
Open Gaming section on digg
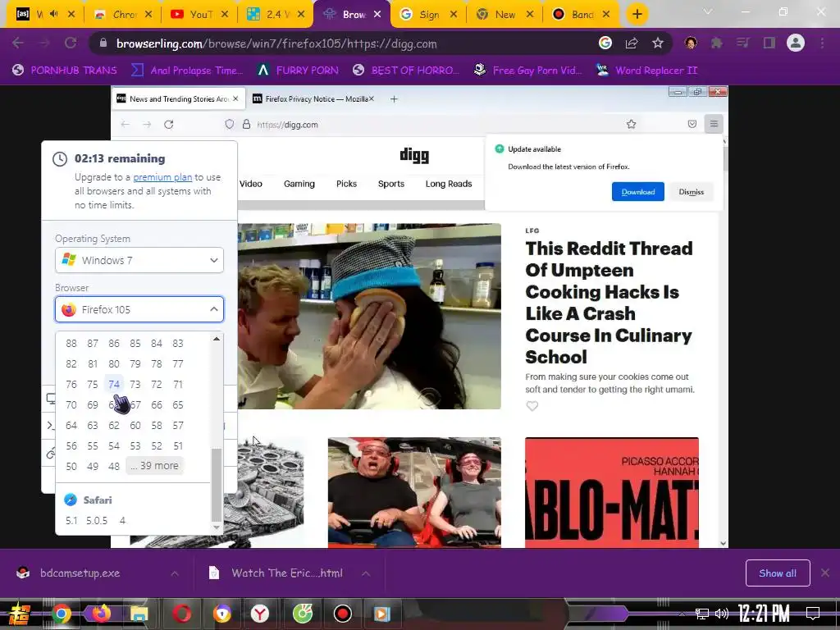pyautogui.click(x=299, y=184)
